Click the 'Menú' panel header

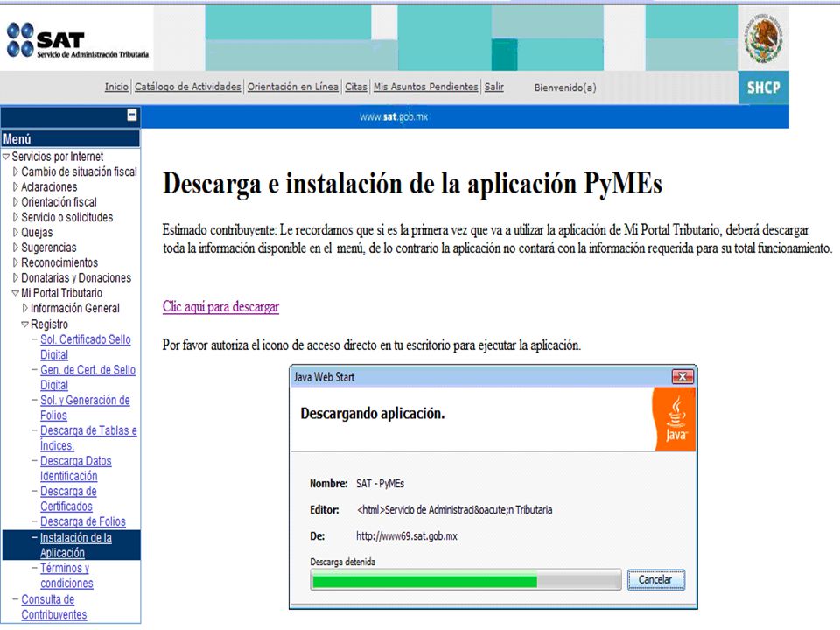click(x=70, y=139)
